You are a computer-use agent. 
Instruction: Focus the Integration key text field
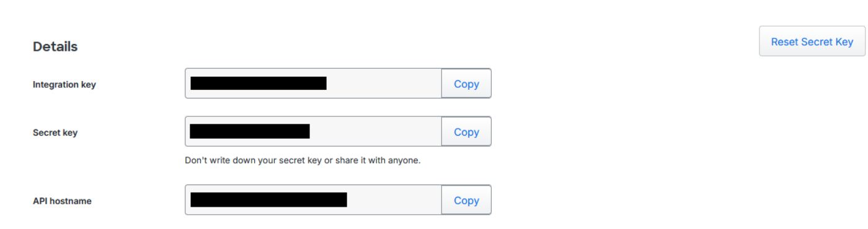coord(313,84)
